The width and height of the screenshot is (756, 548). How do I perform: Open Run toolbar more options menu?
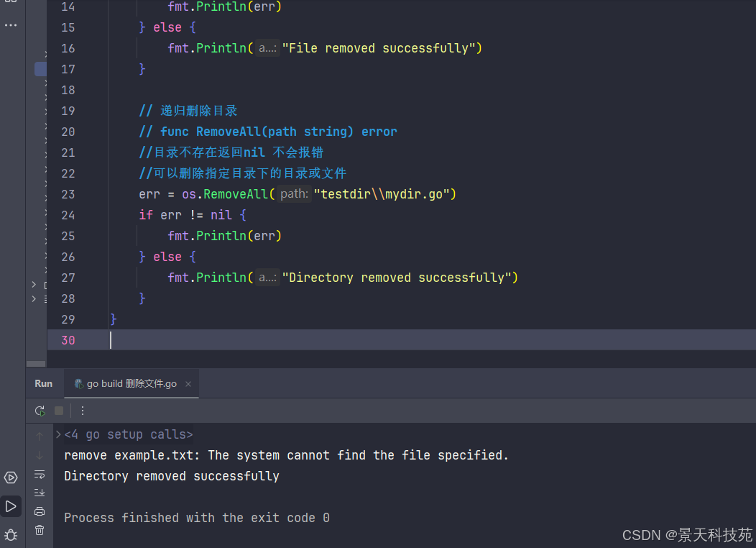[x=82, y=411]
